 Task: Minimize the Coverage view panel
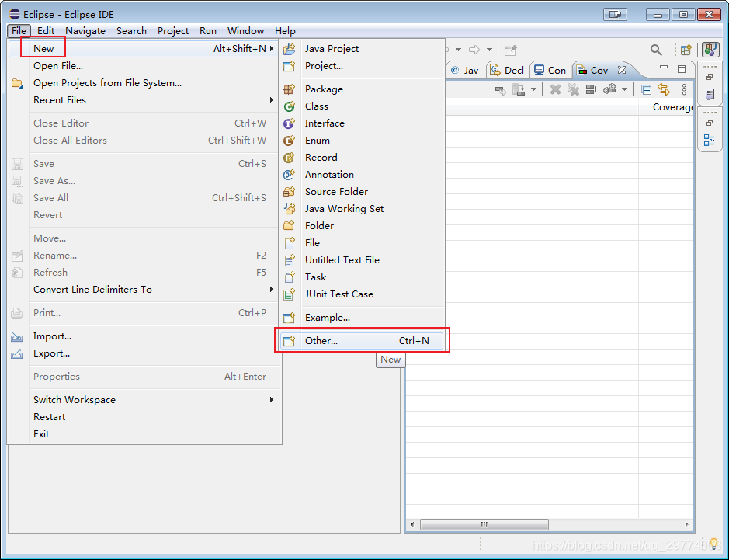point(664,68)
